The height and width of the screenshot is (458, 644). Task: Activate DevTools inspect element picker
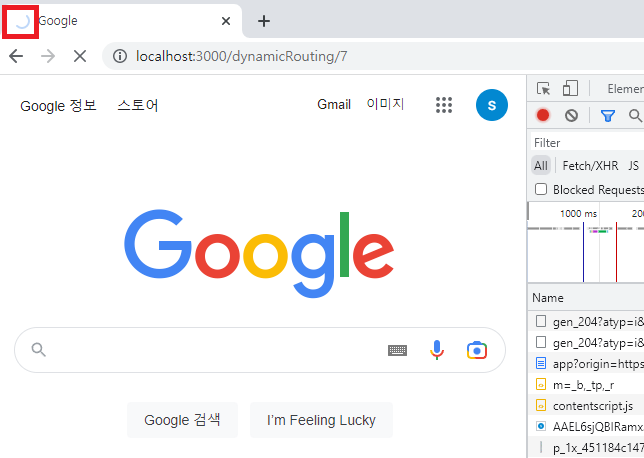[543, 88]
